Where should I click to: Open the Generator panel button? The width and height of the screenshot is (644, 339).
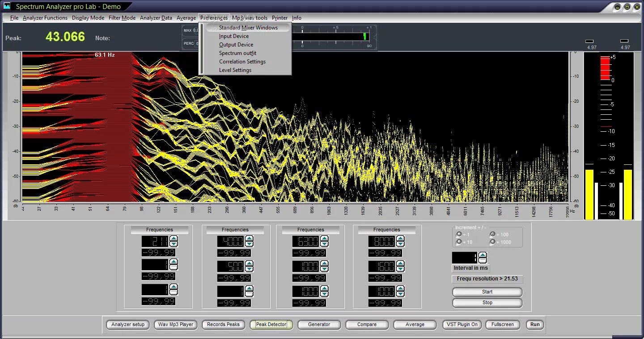[319, 325]
